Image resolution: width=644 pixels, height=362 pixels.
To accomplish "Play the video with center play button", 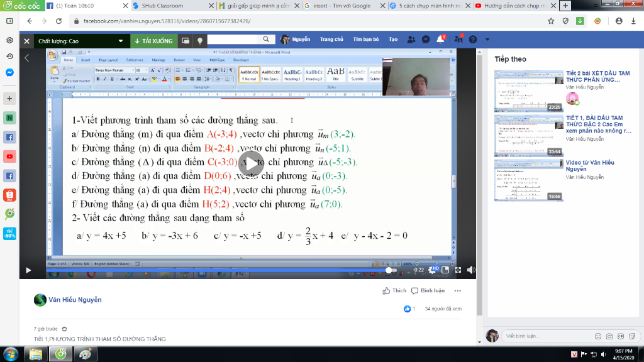I will coord(250,164).
